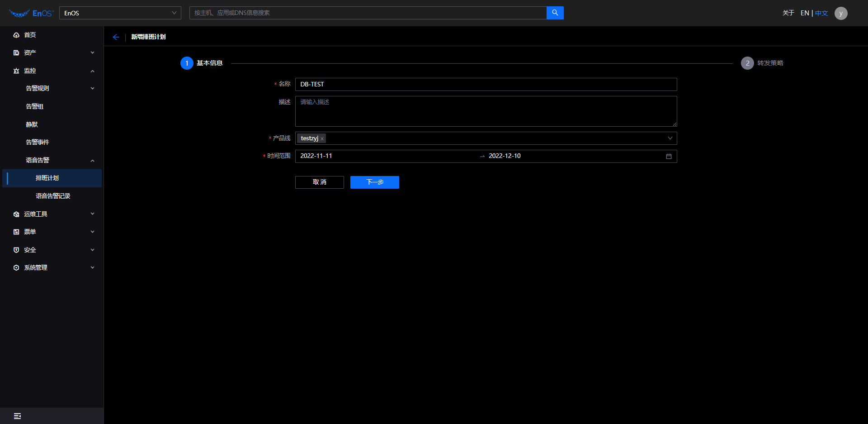Click the step 2 circle 转发策略
868x424 pixels.
click(x=747, y=63)
